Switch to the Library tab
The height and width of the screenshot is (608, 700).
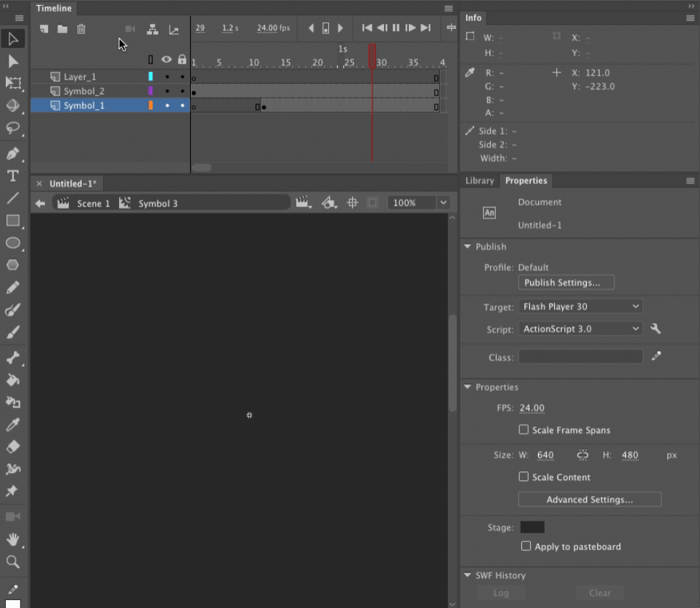(x=479, y=180)
